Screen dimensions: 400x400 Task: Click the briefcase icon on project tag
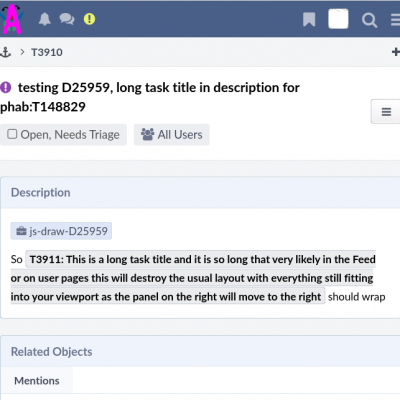coord(21,231)
